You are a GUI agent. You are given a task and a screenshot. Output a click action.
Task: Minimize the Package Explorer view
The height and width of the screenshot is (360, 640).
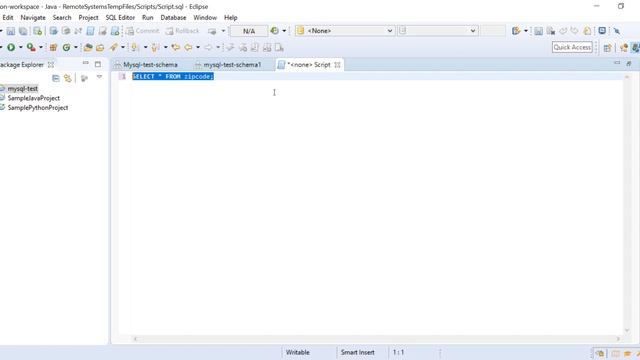pyautogui.click(x=85, y=63)
